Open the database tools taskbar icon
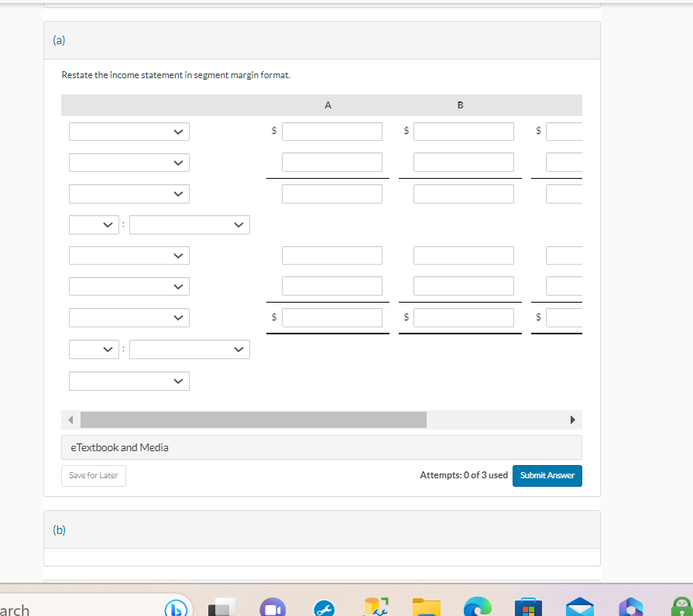The width and height of the screenshot is (693, 616). point(376,607)
